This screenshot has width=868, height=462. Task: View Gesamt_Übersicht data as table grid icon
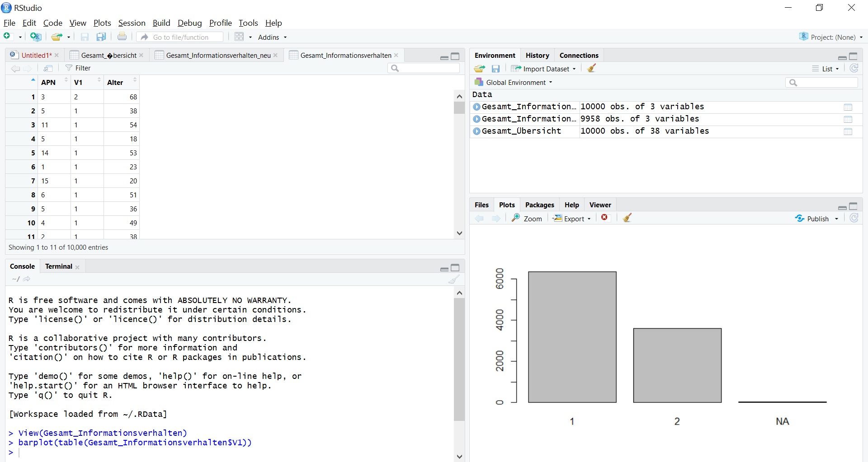[x=848, y=131]
